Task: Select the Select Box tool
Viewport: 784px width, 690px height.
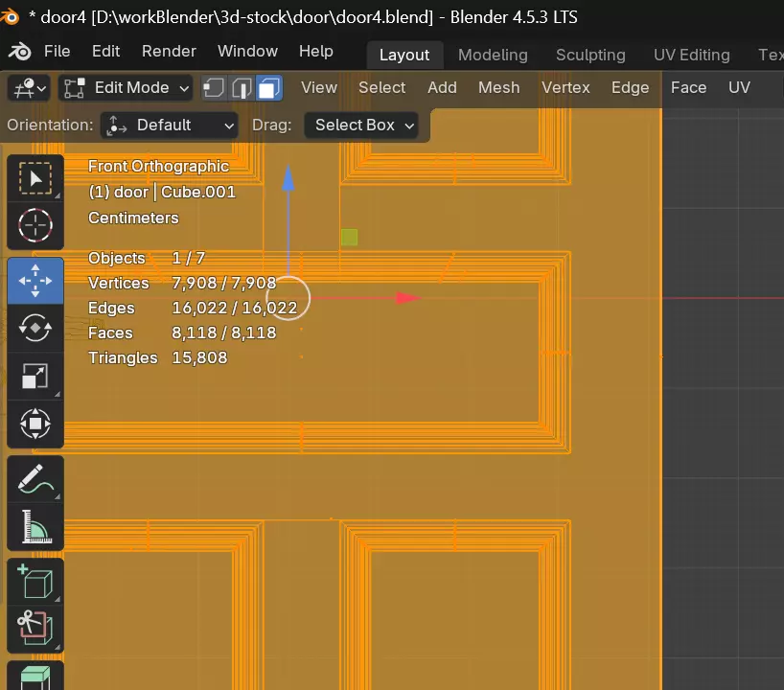Action: (35, 178)
